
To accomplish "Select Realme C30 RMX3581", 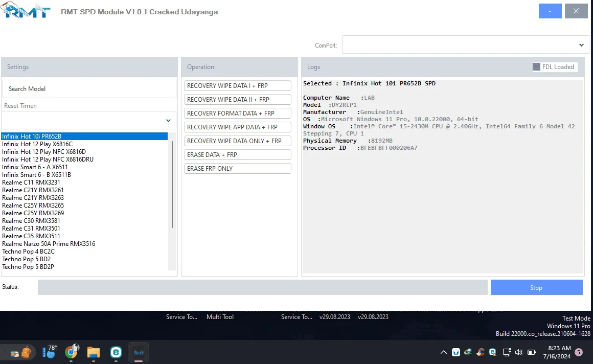I will click(x=84, y=220).
